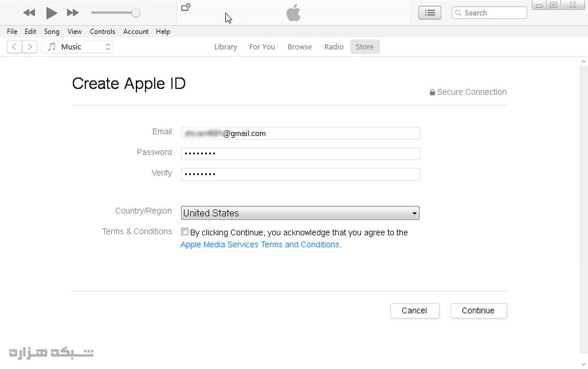Click the Search field
The image size is (588, 369).
(489, 13)
